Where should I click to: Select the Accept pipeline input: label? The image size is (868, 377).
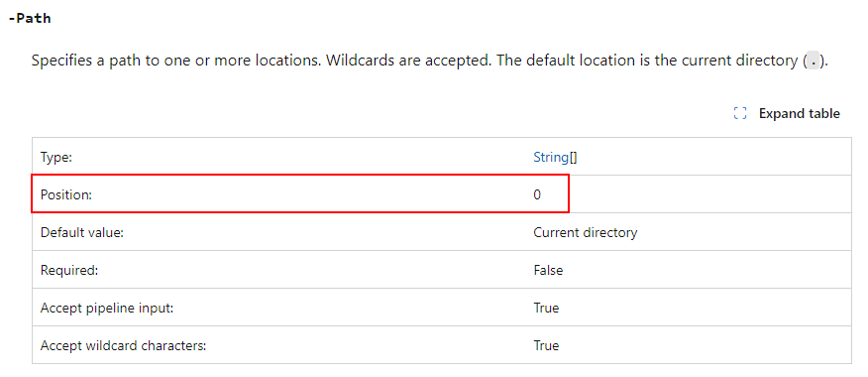pos(107,308)
